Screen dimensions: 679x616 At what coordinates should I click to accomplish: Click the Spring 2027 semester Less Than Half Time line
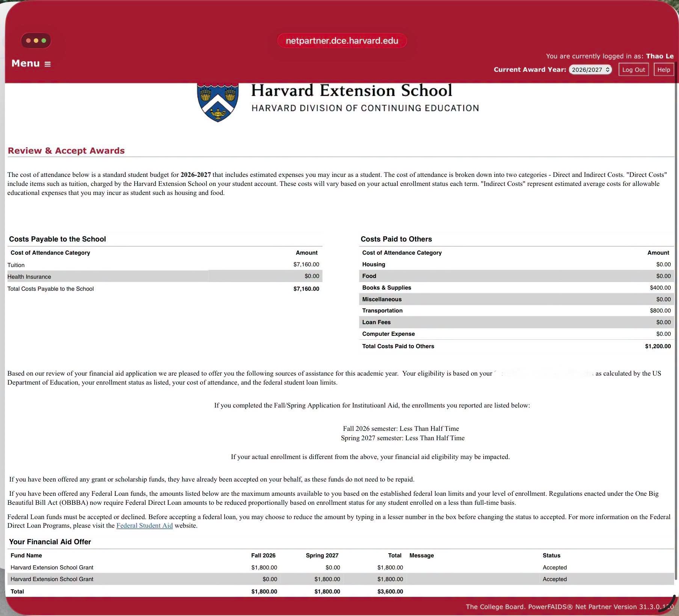[403, 438]
